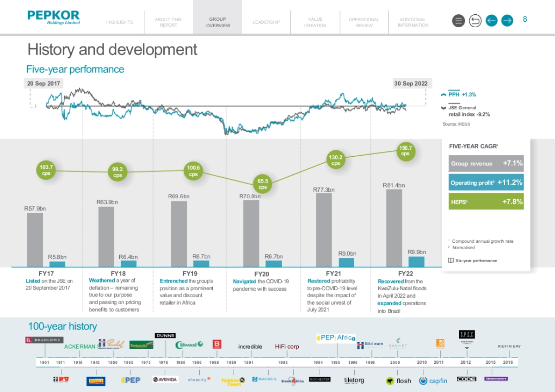Go to previous page with left arrow

point(491,21)
